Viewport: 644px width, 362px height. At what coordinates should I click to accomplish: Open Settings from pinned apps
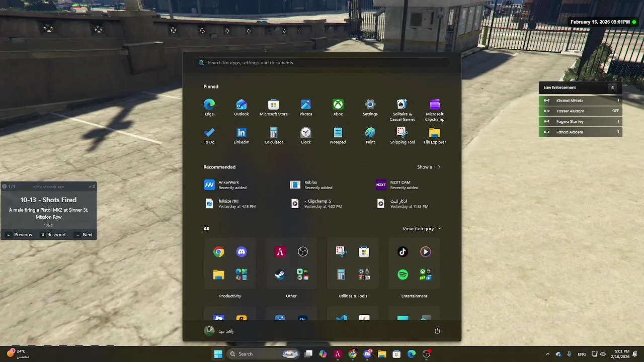pos(370,107)
